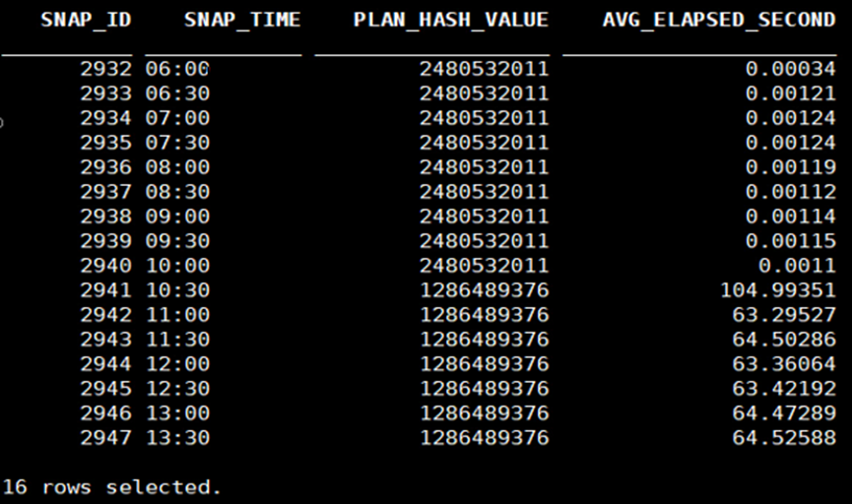Select snap ID 2936

[106, 167]
